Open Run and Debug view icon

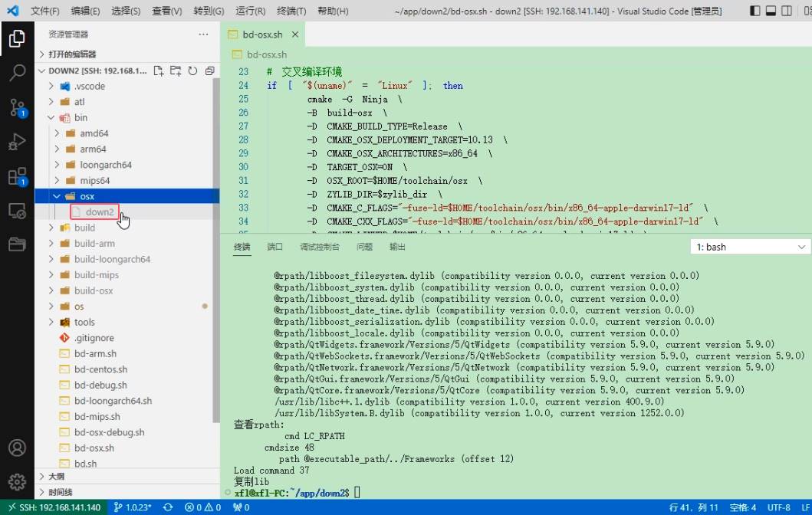point(17,141)
